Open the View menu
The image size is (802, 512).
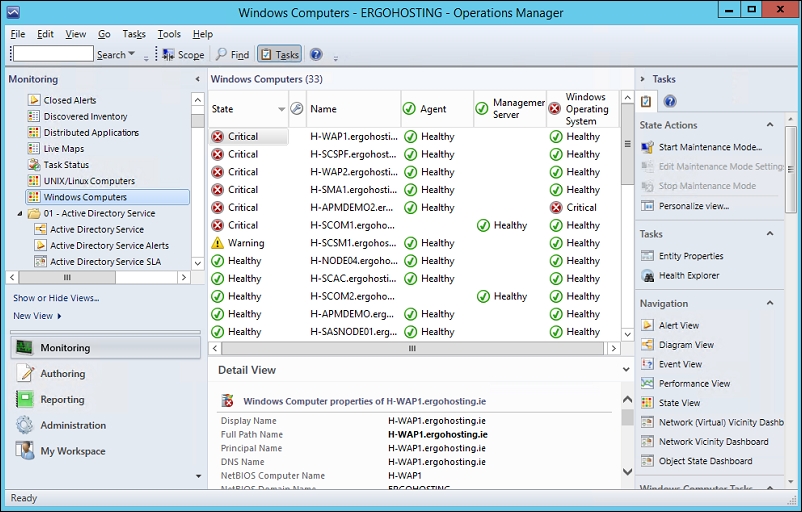click(x=76, y=34)
